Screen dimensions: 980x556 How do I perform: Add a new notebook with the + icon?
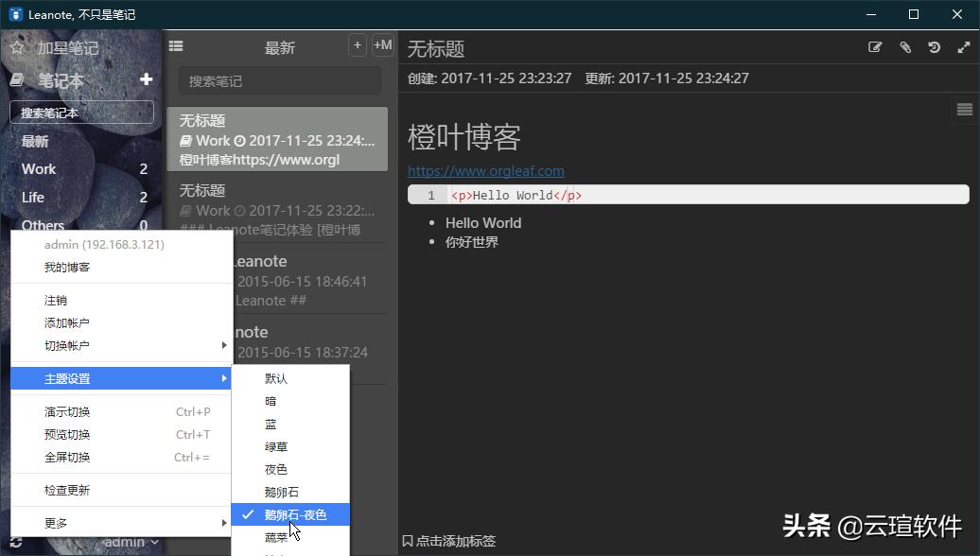click(147, 80)
